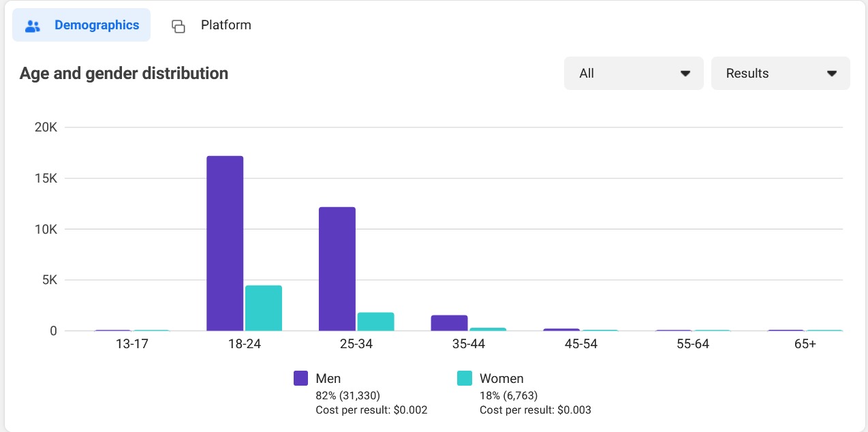Select the Men legend label
This screenshot has height=432, width=868.
click(x=328, y=378)
